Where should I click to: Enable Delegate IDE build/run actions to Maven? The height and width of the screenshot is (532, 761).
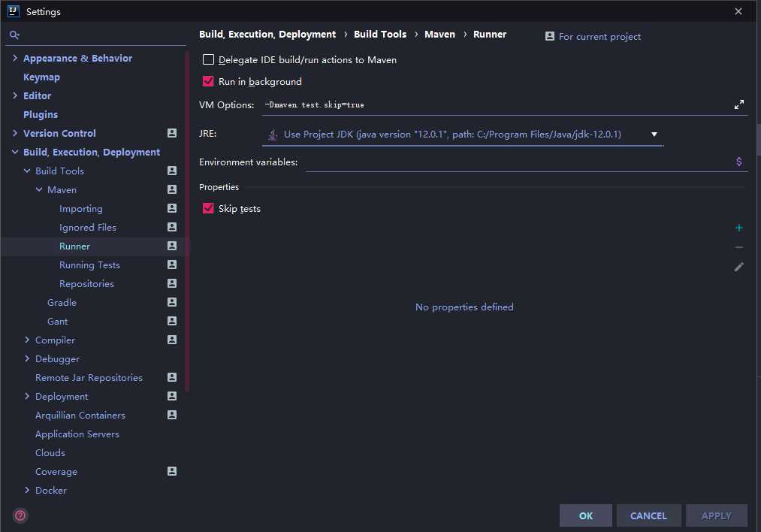pyautogui.click(x=208, y=59)
